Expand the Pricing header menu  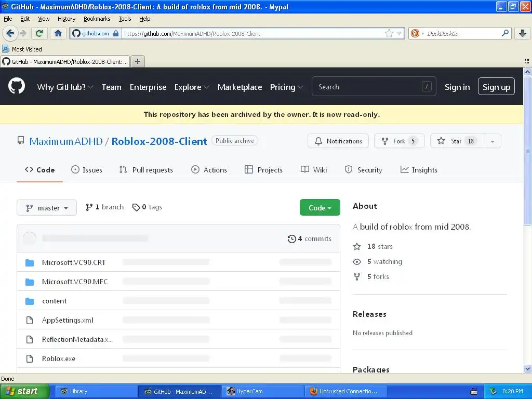pyautogui.click(x=286, y=87)
